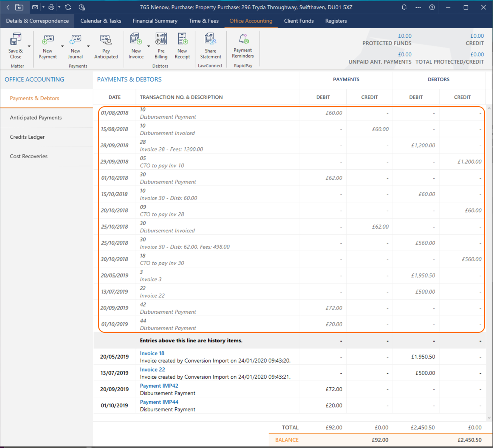
Task: Switch to the Client Funds tab
Action: [299, 21]
